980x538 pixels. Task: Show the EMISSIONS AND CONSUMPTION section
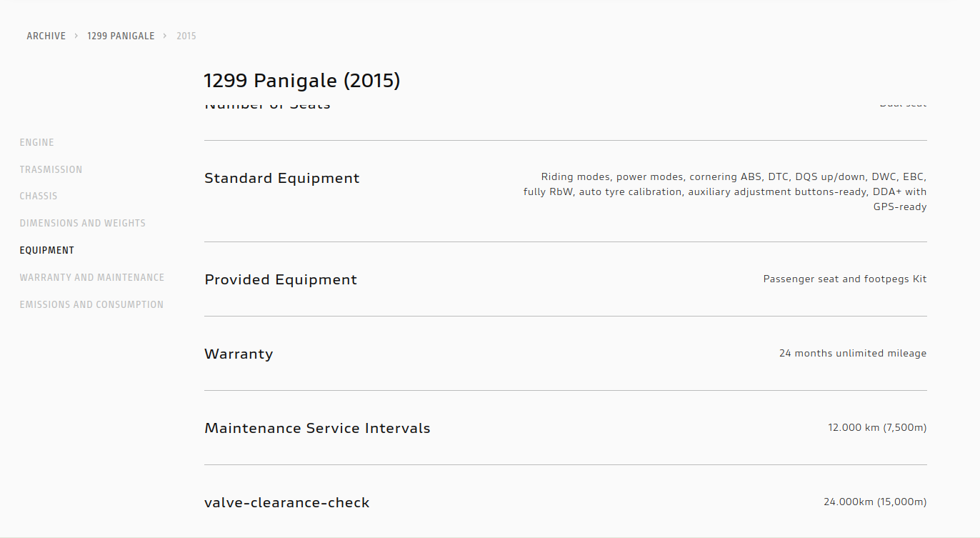pyautogui.click(x=91, y=304)
